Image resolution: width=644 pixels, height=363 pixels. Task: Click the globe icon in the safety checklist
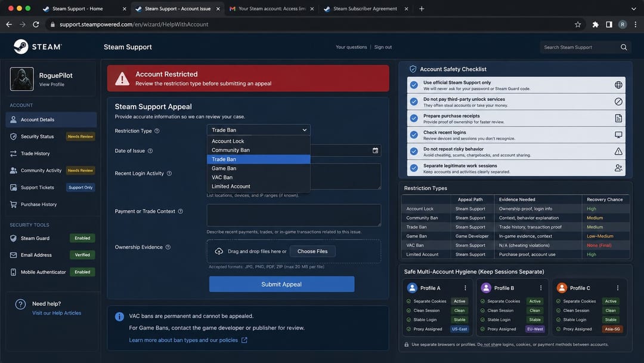pos(618,85)
